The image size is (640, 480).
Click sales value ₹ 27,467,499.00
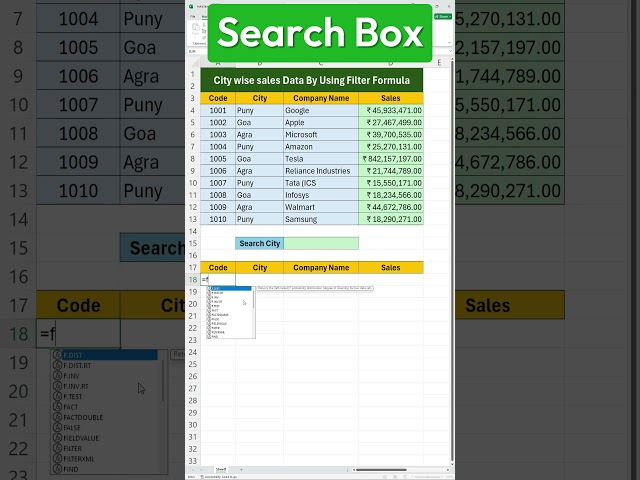391,122
